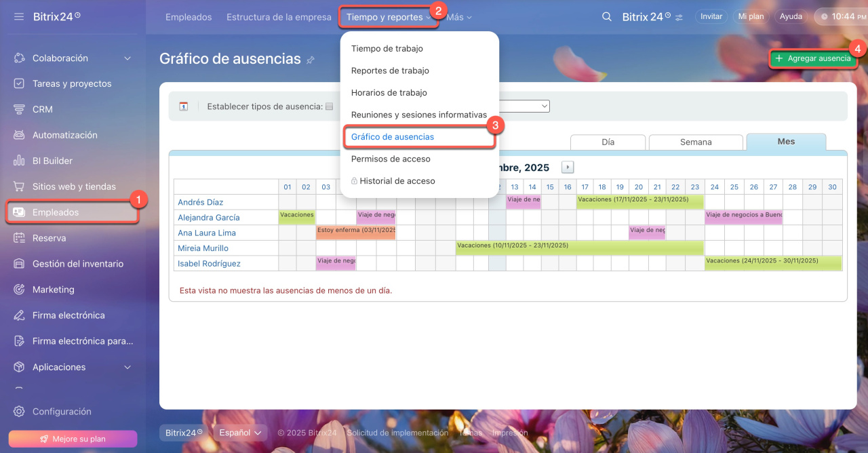This screenshot has width=868, height=453.
Task: Open Mireia Murillo employee link
Action: (x=203, y=248)
